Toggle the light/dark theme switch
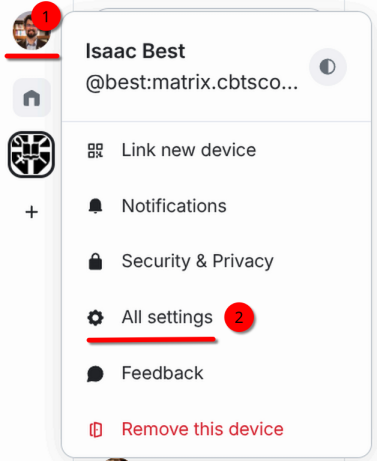Image resolution: width=377 pixels, height=461 pixels. coord(327,67)
